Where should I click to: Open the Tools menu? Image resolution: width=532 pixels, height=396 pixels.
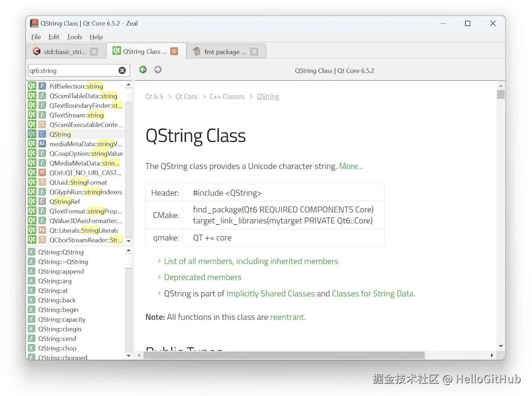coord(74,37)
